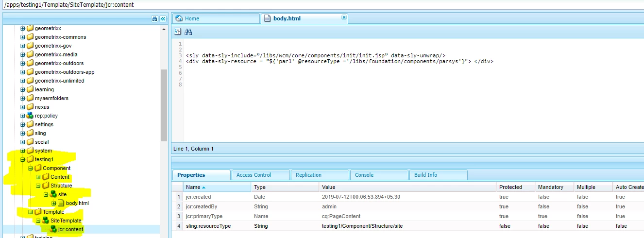Click the sling folder icon
The width and height of the screenshot is (644, 238).
pos(30,133)
